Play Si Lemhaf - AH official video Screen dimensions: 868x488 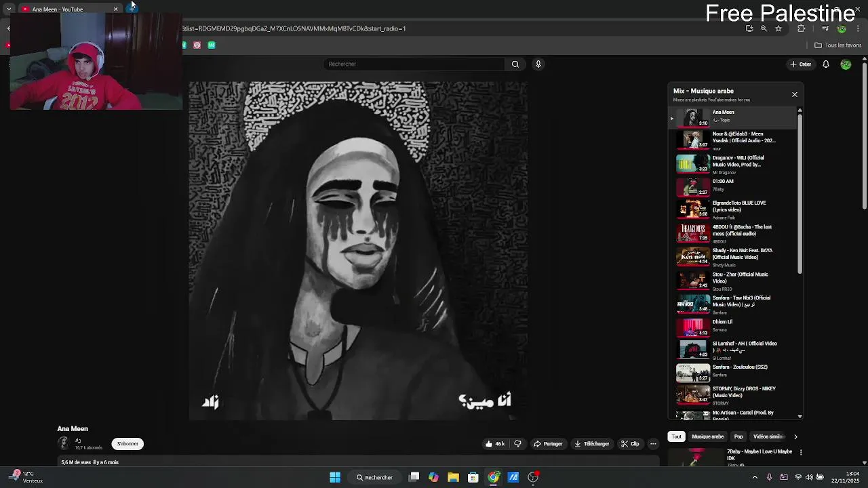coord(731,350)
